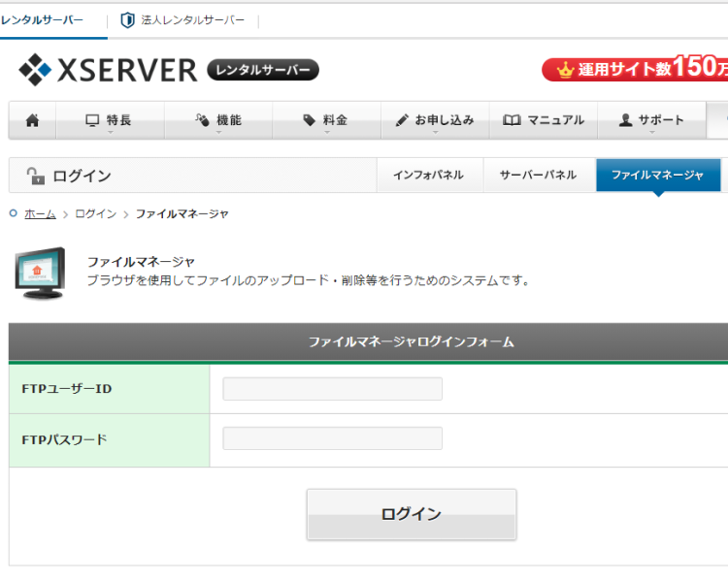Screen dimensions: 728x582
Task: Expand the 料金 navigation menu
Action: pos(326,120)
